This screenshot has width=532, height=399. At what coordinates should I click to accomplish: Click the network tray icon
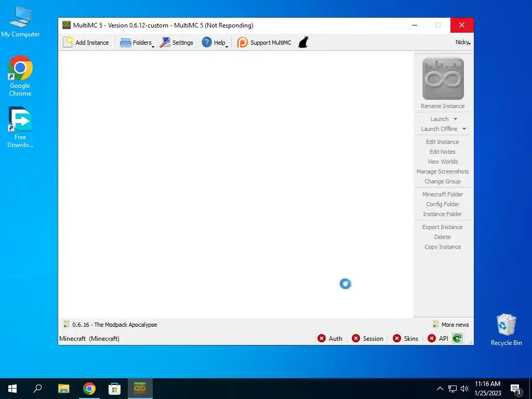pos(453,389)
